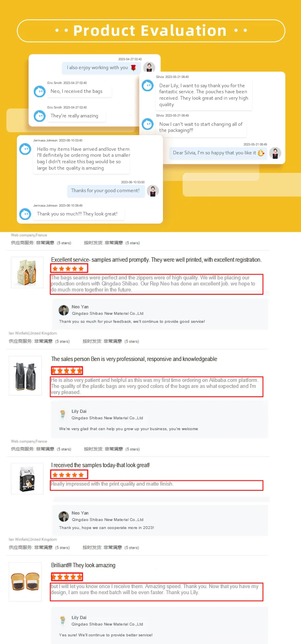Image resolution: width=301 pixels, height=644 pixels.
Task: Click the 'Product Evaluation' banner heading
Action: pos(150,31)
